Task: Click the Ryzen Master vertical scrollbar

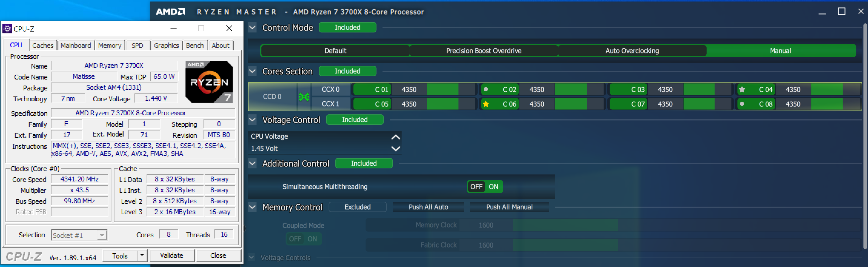Action: [865, 137]
